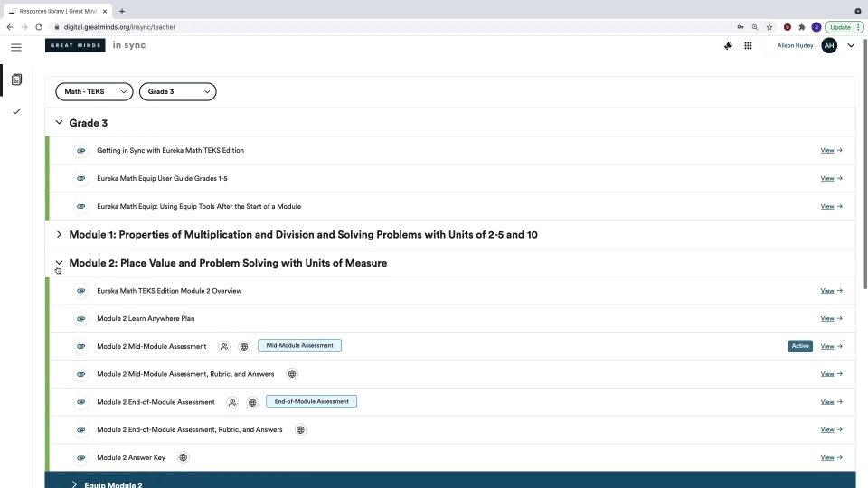Viewport: 868px width, 488px height.
Task: Click link icon for Module 2 Answer Key row
Action: tap(80, 457)
